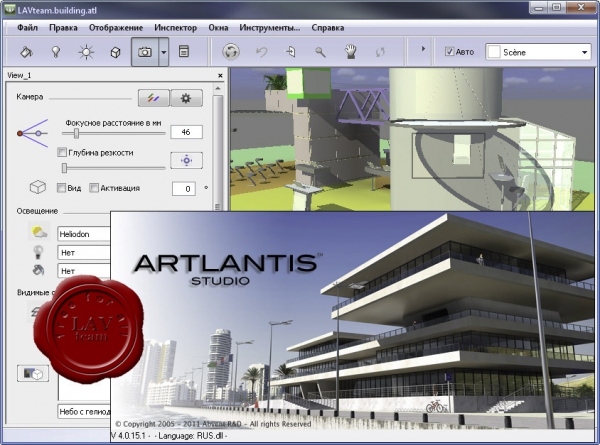The width and height of the screenshot is (600, 445).
Task: Click the background image cube button
Action: 33,373
